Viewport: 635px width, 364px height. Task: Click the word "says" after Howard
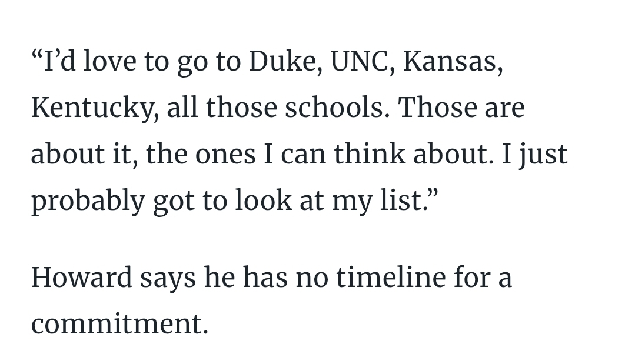tap(168, 277)
